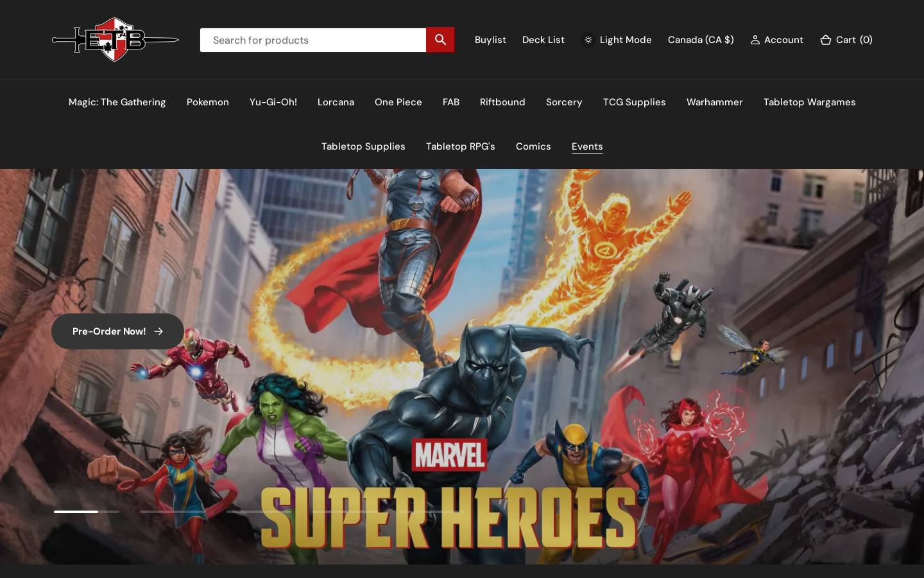Click the red search magnifier button
Screen dimensions: 924x578
click(x=440, y=40)
